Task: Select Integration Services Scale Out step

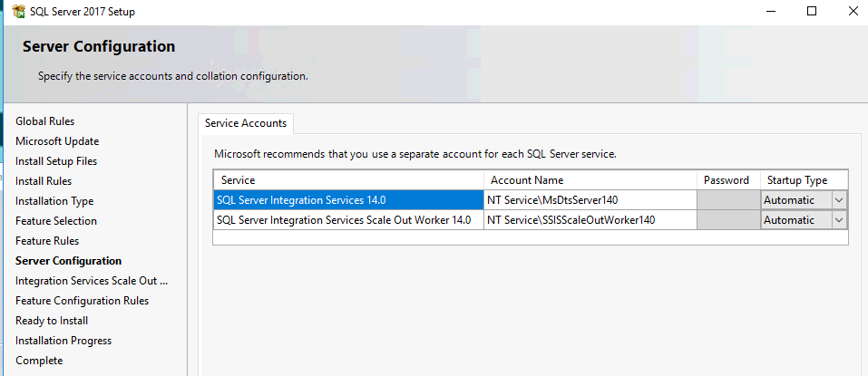Action: [x=92, y=280]
